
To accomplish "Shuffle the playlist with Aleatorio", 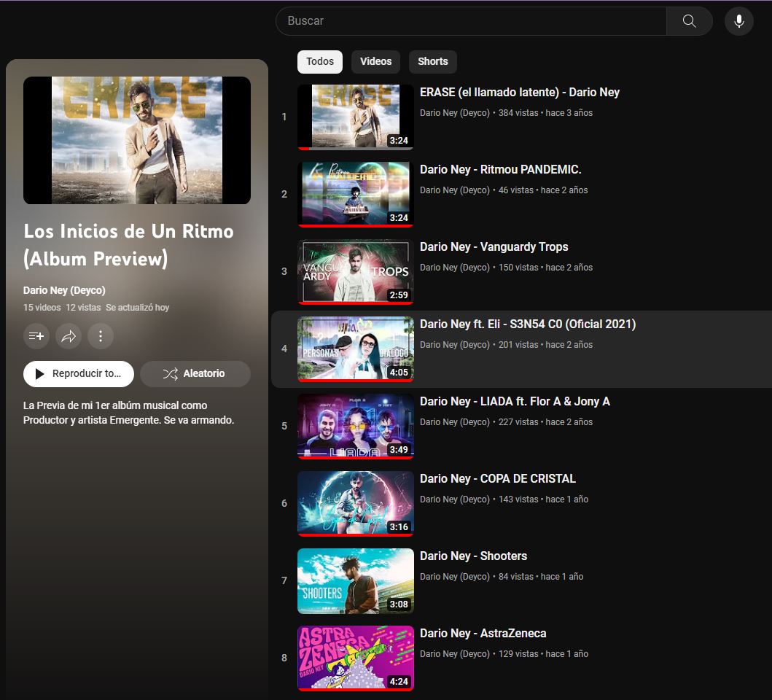I will point(195,374).
